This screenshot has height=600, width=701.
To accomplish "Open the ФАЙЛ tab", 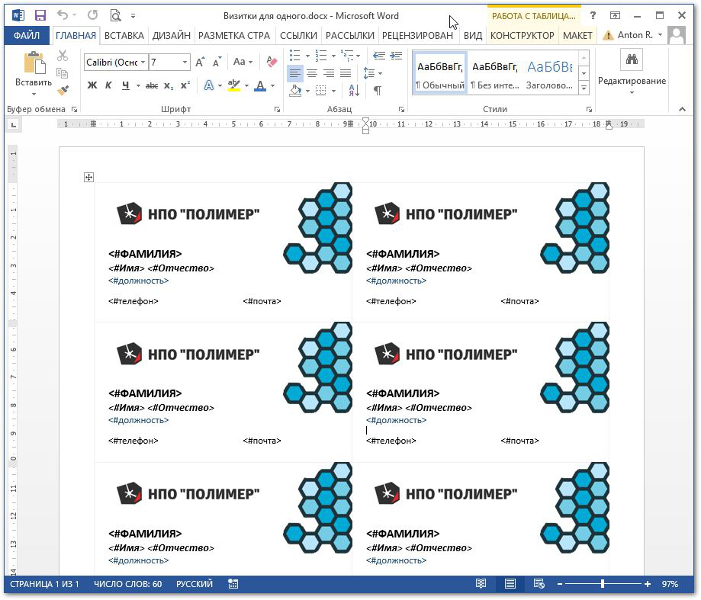I will pos(26,35).
